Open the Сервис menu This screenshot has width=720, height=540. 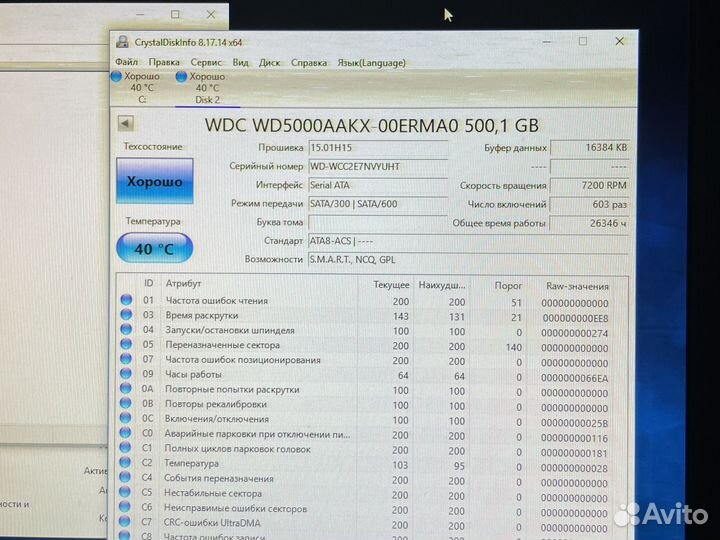[x=206, y=62]
